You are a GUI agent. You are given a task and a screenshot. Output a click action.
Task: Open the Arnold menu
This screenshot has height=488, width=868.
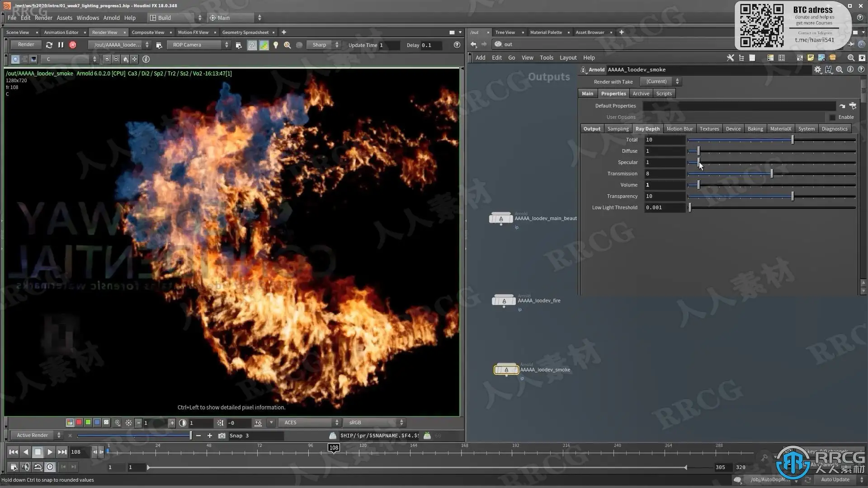111,18
